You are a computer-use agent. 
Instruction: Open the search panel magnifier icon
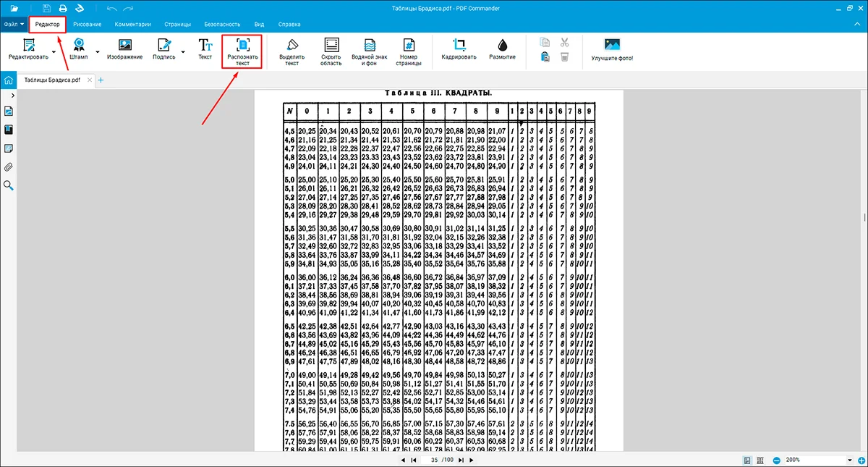coord(9,185)
